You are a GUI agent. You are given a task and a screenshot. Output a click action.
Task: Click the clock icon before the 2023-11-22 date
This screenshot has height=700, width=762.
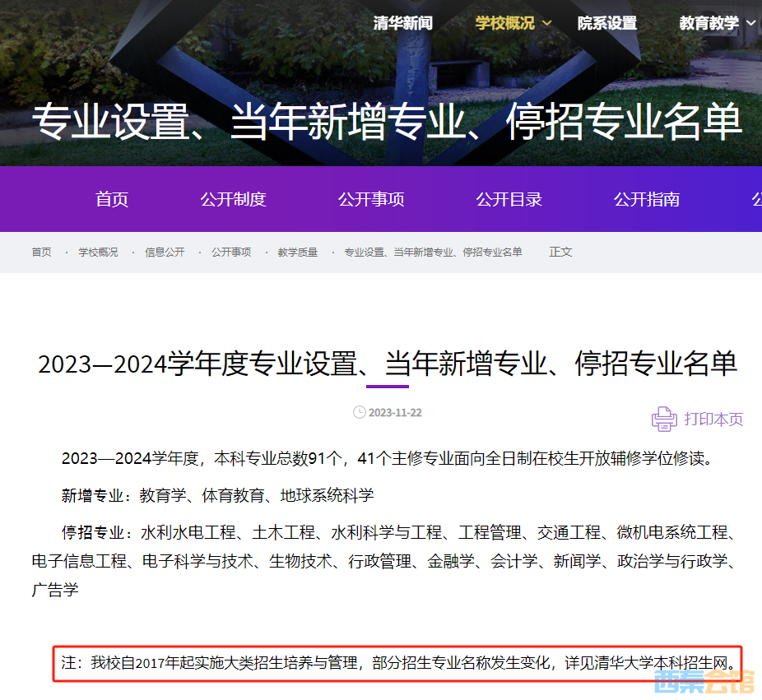pyautogui.click(x=359, y=412)
